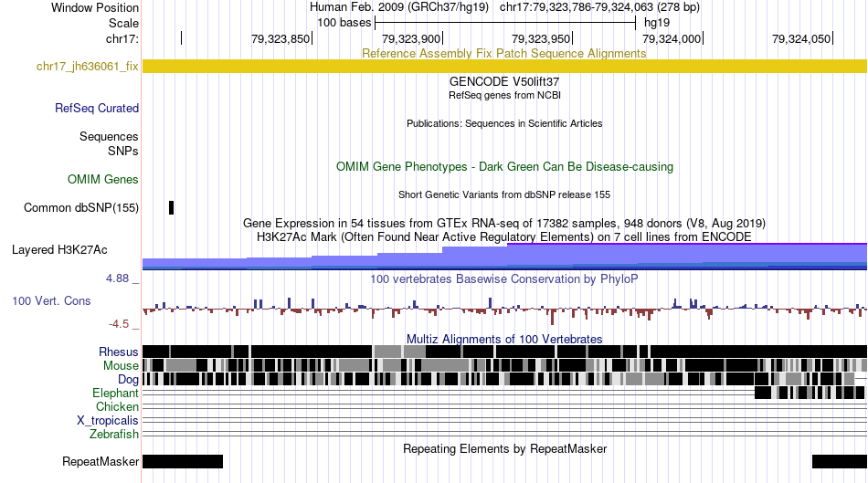
Task: Select the Mouse alignment row label
Action: click(121, 366)
